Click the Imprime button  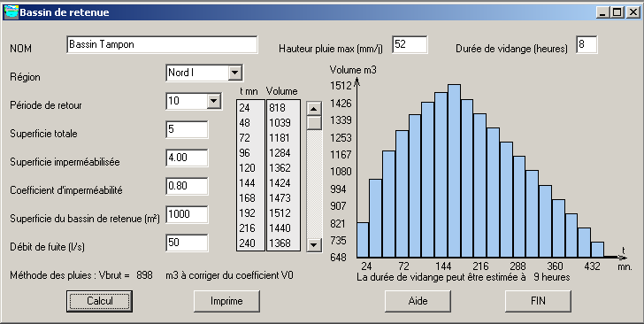click(x=226, y=301)
